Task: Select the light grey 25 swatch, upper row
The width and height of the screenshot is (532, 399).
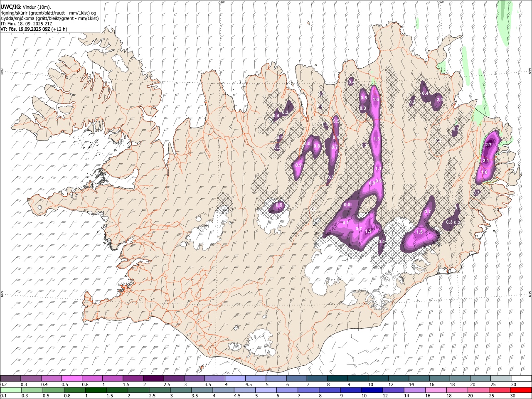Action: click(501, 379)
